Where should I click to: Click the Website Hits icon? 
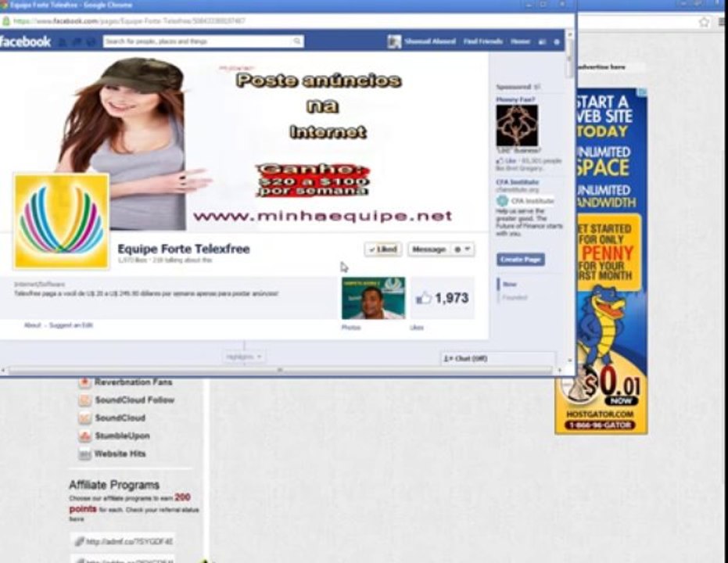click(x=84, y=454)
